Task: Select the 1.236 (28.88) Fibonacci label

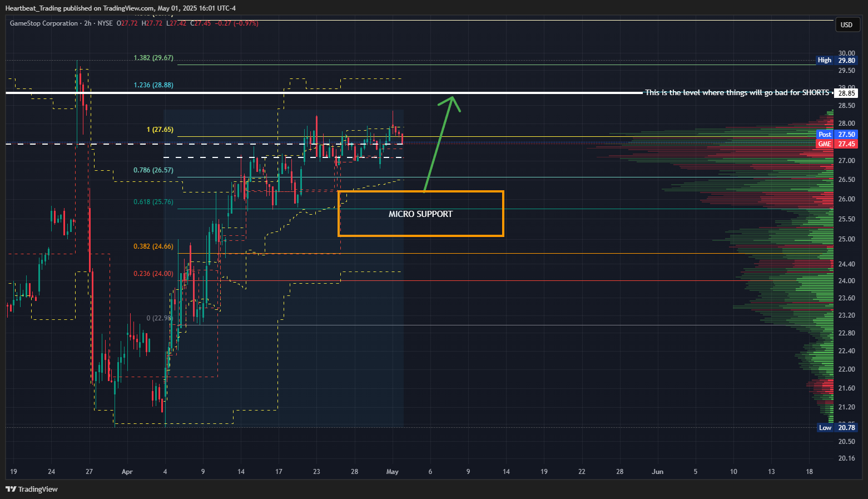Action: 153,85
